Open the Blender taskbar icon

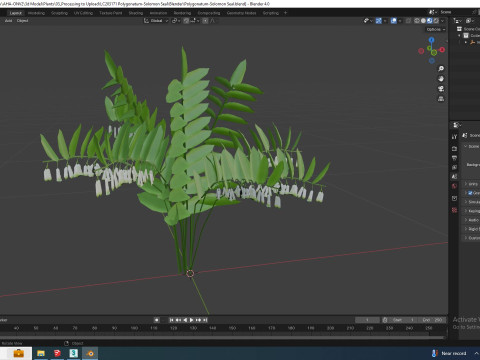tap(90, 353)
